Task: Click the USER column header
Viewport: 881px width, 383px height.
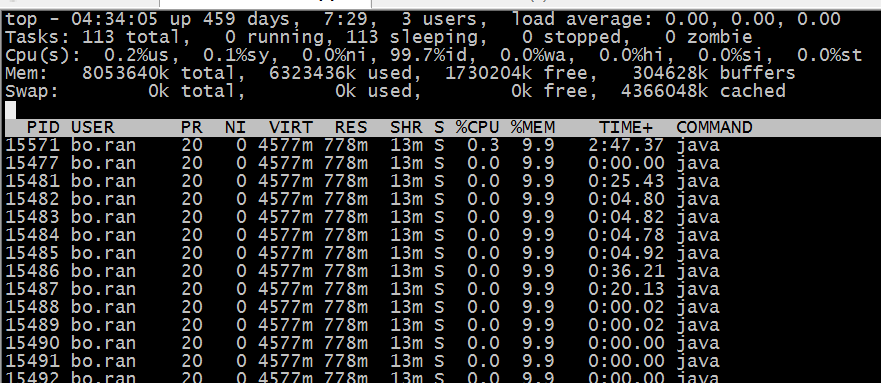Action: tap(93, 127)
